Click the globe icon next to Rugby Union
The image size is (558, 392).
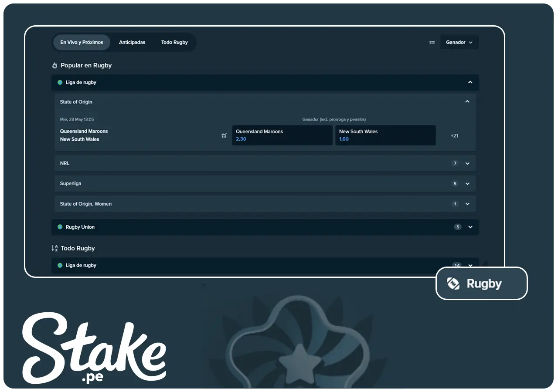60,227
